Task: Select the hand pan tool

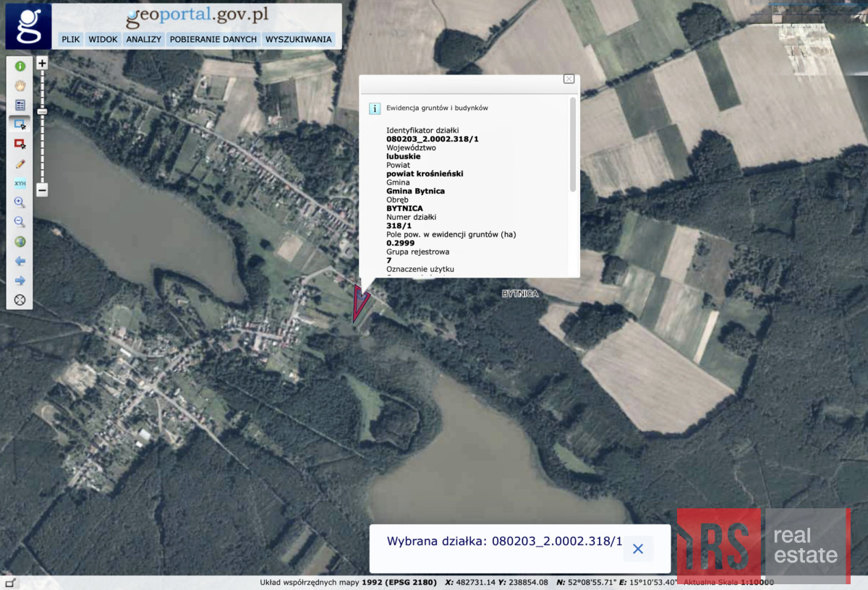Action: pyautogui.click(x=20, y=85)
